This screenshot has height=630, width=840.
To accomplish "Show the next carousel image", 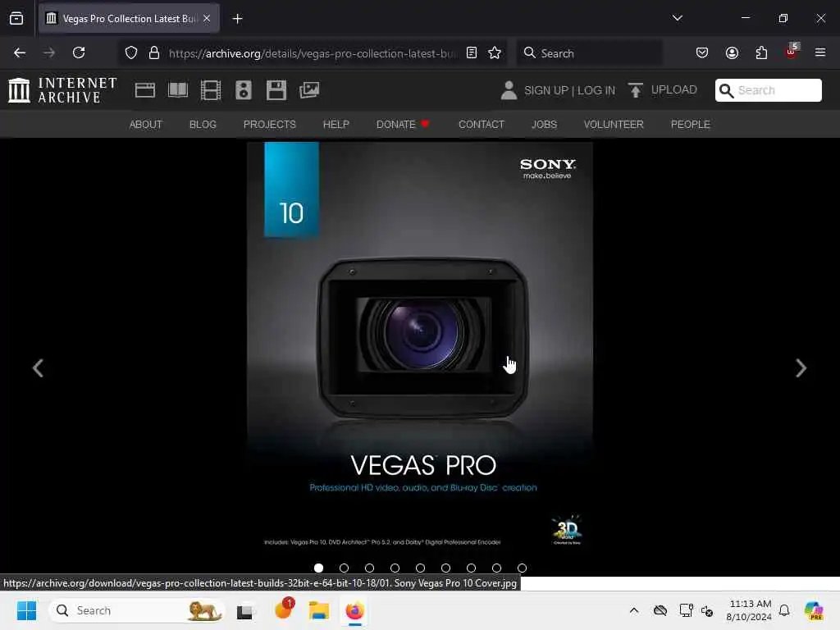I will click(x=801, y=368).
